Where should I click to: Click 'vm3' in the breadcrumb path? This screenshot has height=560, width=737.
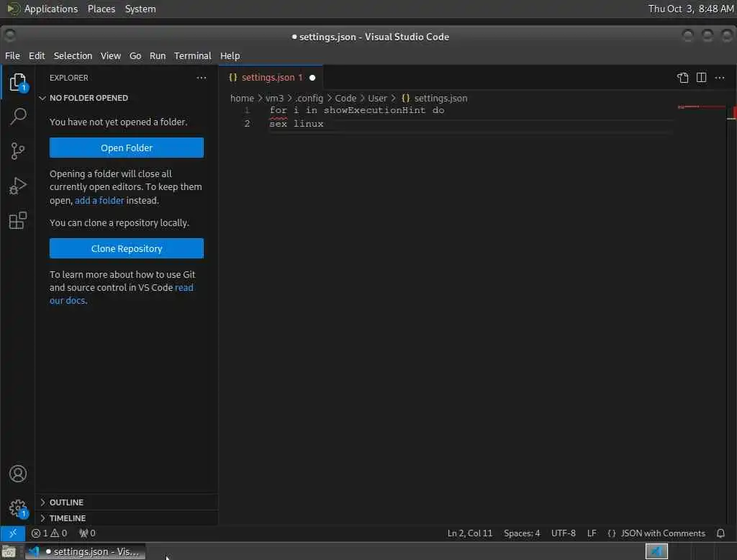tap(274, 98)
